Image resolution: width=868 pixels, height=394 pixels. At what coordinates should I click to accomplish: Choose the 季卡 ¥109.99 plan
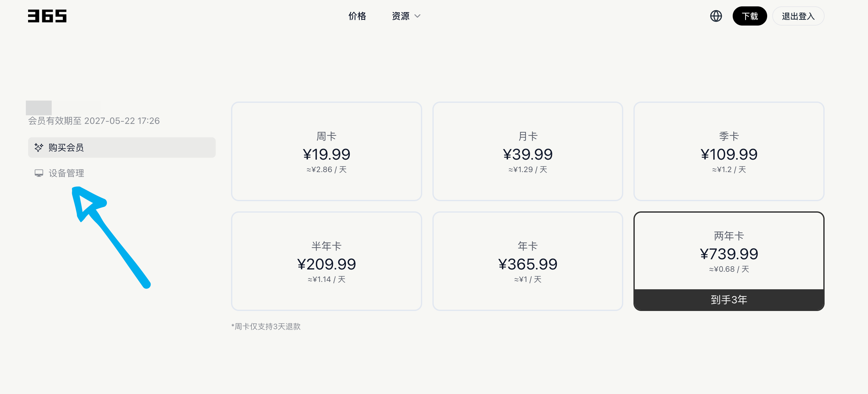click(729, 151)
